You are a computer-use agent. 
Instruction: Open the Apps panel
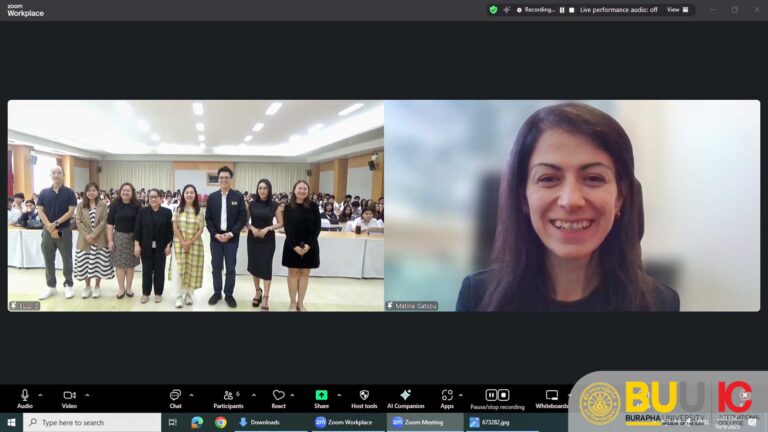coord(447,397)
